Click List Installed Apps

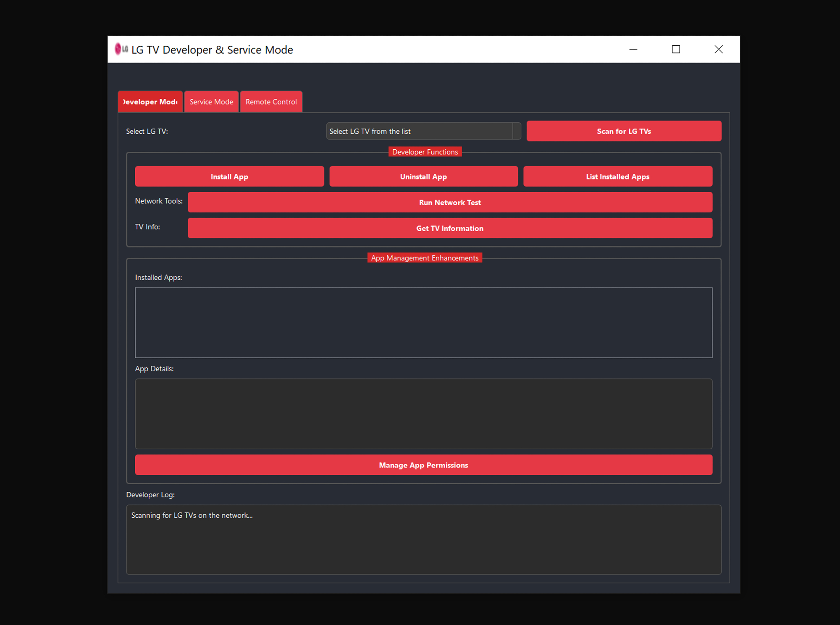tap(618, 177)
